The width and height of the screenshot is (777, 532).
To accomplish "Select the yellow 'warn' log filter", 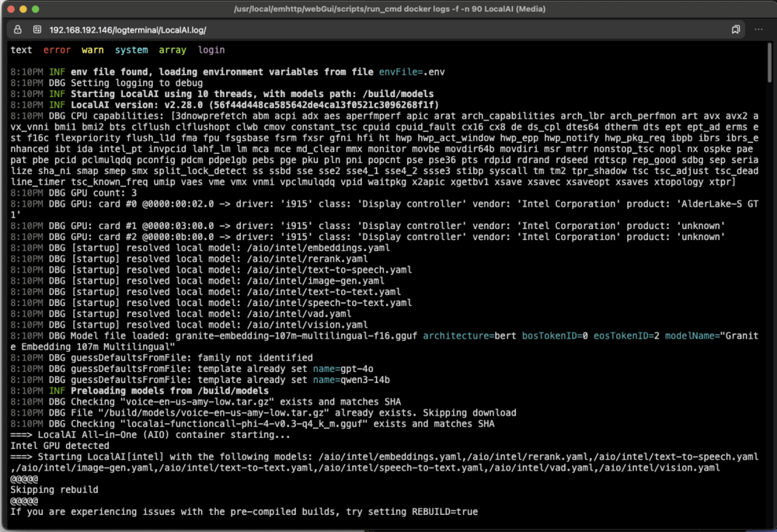I will [92, 50].
